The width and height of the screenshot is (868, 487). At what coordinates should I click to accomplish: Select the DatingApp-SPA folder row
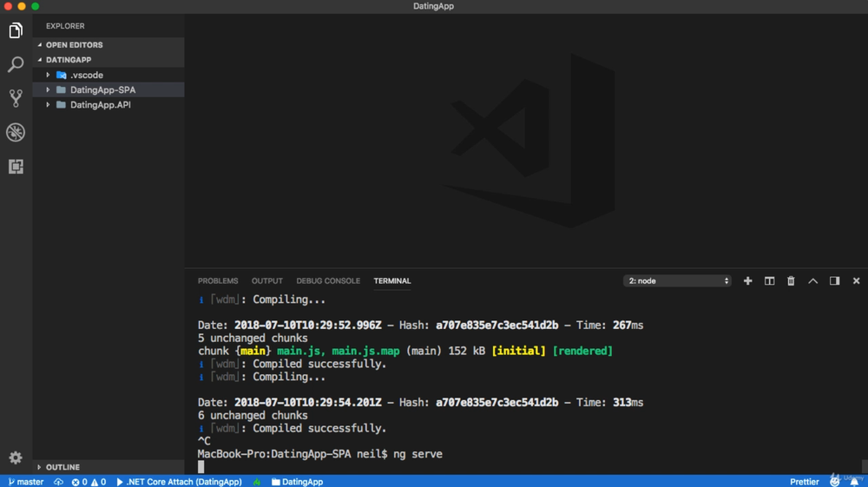pos(108,89)
